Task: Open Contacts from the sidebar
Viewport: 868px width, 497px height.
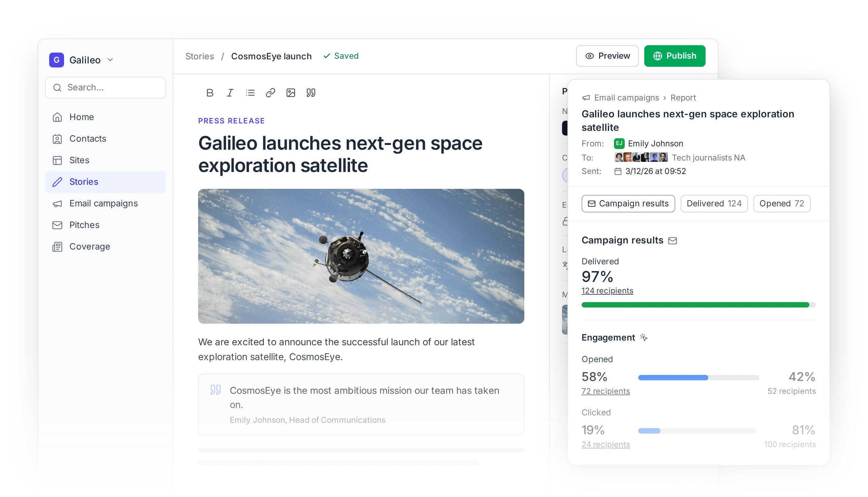Action: coord(105,139)
